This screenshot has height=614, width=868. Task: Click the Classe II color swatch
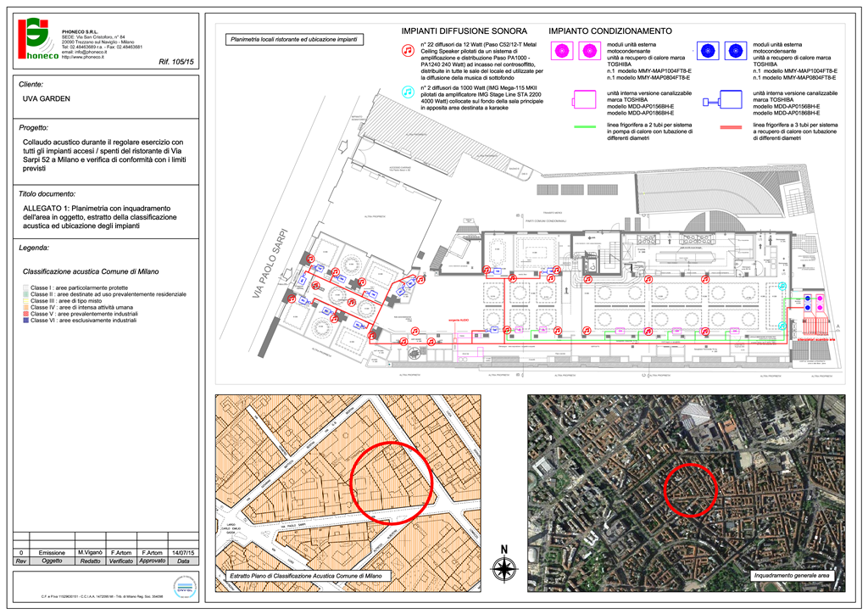point(25,294)
